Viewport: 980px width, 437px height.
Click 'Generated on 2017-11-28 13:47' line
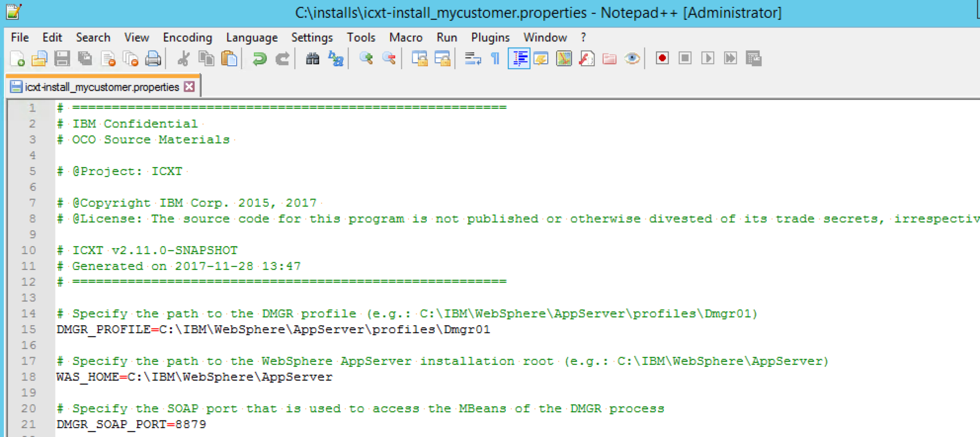point(179,266)
